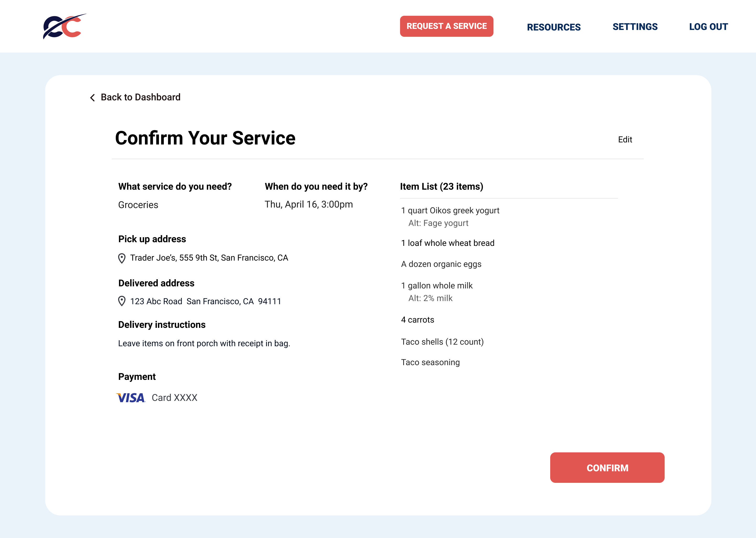Image resolution: width=756 pixels, height=538 pixels.
Task: Click When do you need it by label
Action: click(x=316, y=187)
